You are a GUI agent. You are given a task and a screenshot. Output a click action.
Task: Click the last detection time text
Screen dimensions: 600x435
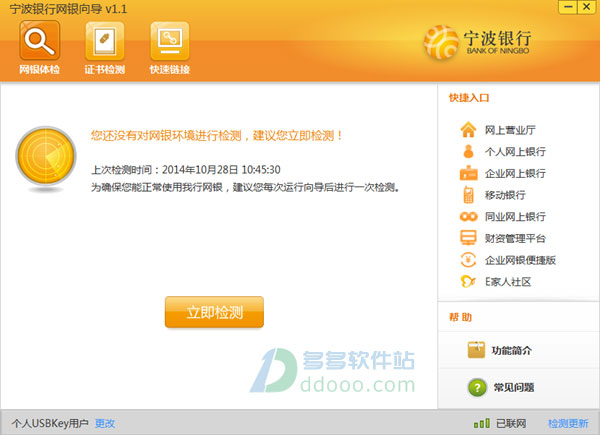[x=186, y=169]
